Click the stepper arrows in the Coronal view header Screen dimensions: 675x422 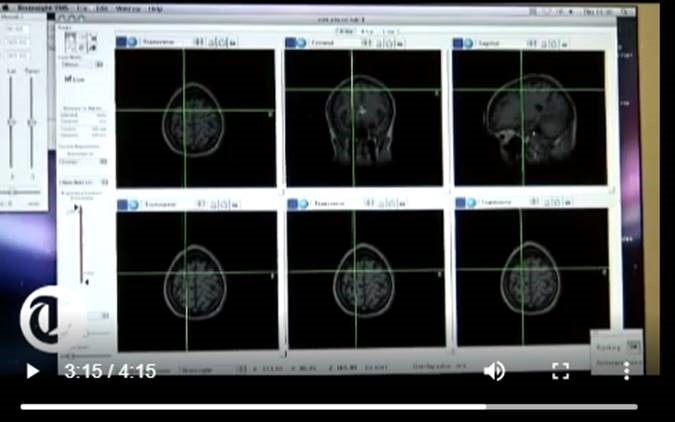365,43
